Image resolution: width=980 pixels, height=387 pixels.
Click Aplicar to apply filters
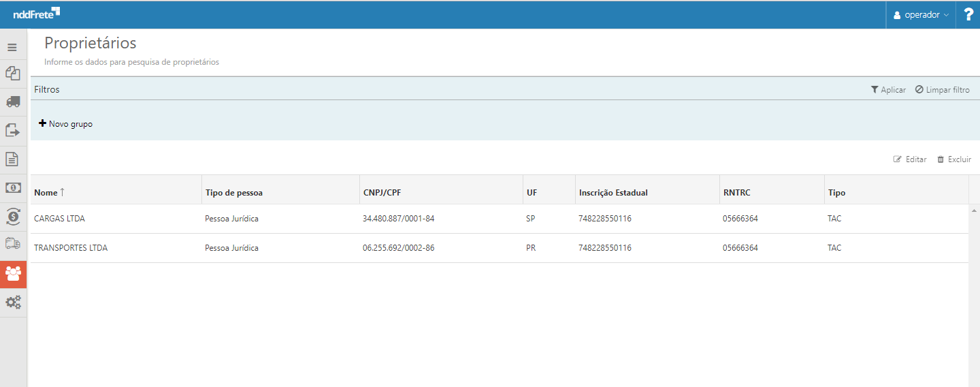tap(888, 90)
